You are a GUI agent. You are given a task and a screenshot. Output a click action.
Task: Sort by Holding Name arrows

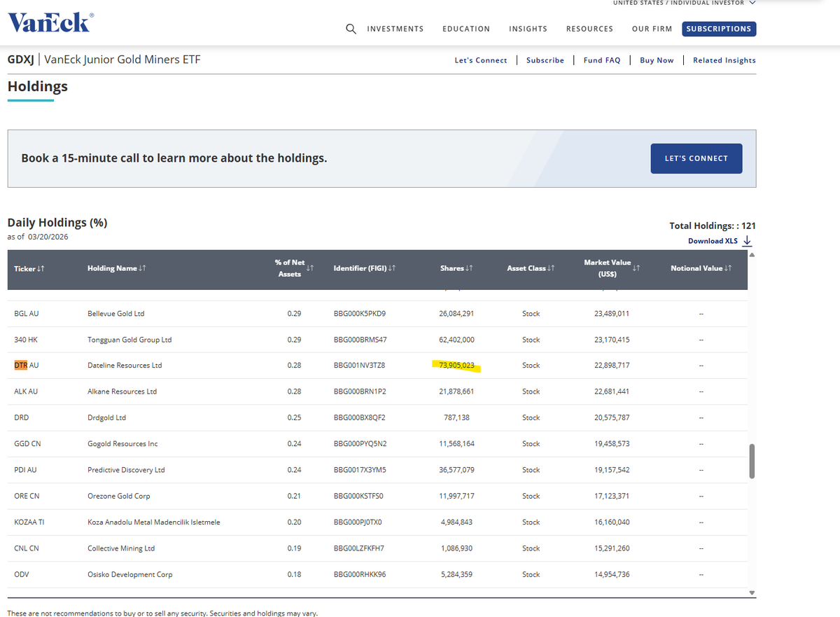143,268
